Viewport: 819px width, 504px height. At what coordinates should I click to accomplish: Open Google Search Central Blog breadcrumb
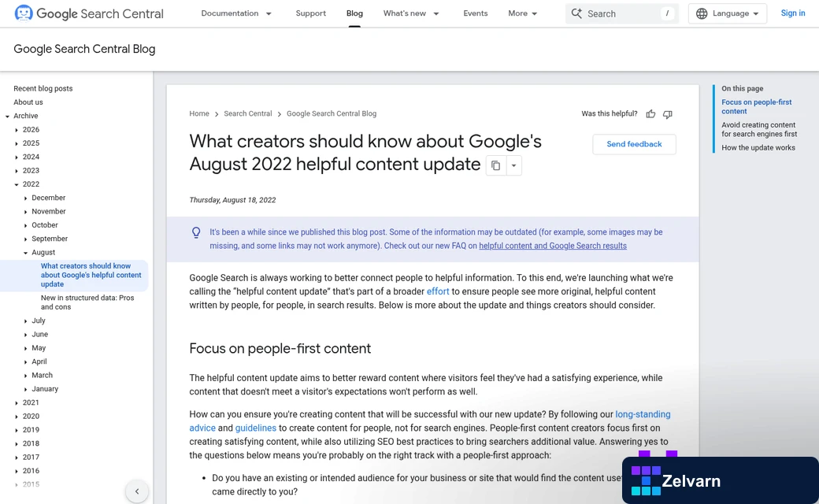332,113
